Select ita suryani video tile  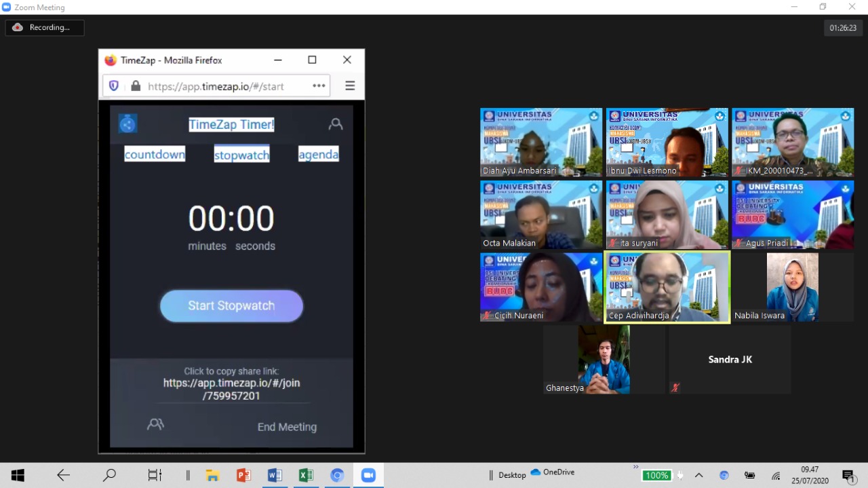point(667,214)
